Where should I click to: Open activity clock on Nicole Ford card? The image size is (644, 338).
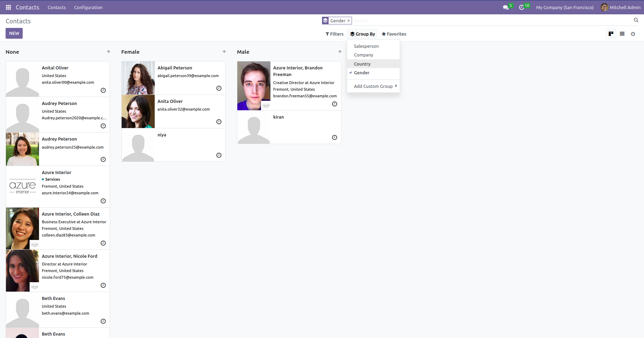coord(103,285)
